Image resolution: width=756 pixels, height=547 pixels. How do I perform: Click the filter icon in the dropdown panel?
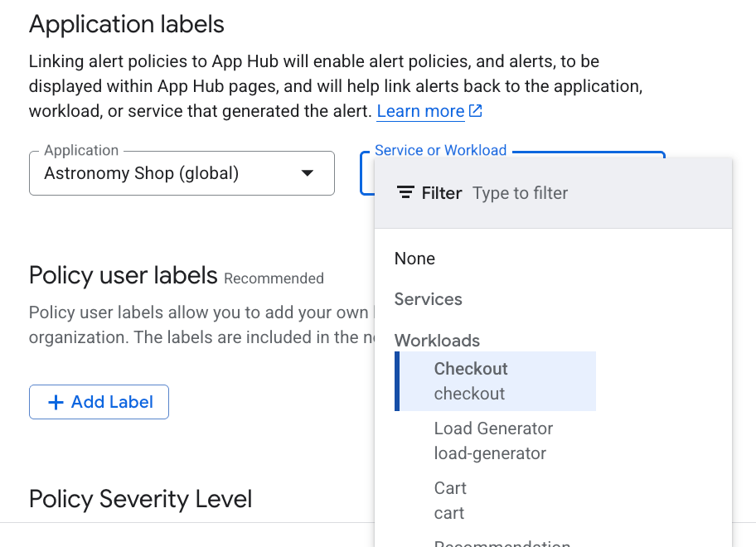click(x=405, y=192)
